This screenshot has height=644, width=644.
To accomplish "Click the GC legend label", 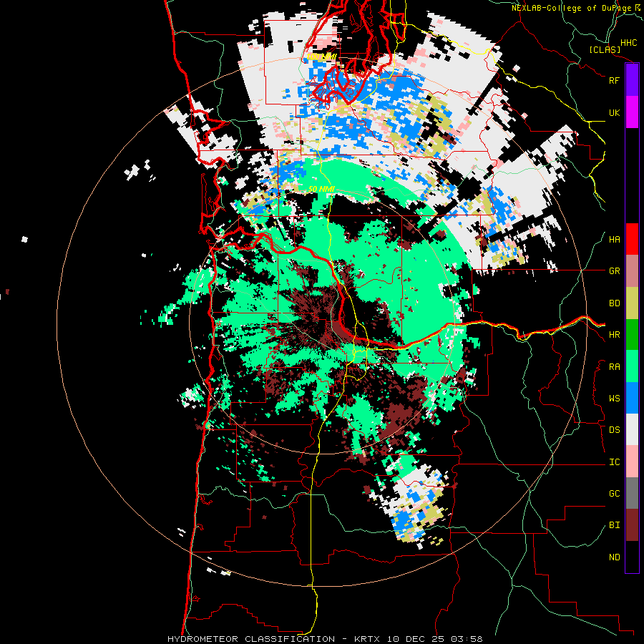I will click(614, 494).
